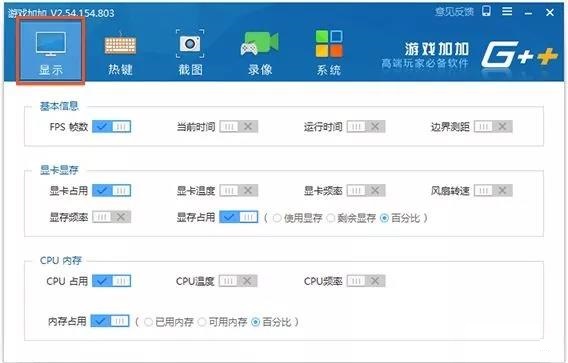568x363 pixels.
Task: Turn on the 边界测距 switch
Action: pyautogui.click(x=493, y=126)
